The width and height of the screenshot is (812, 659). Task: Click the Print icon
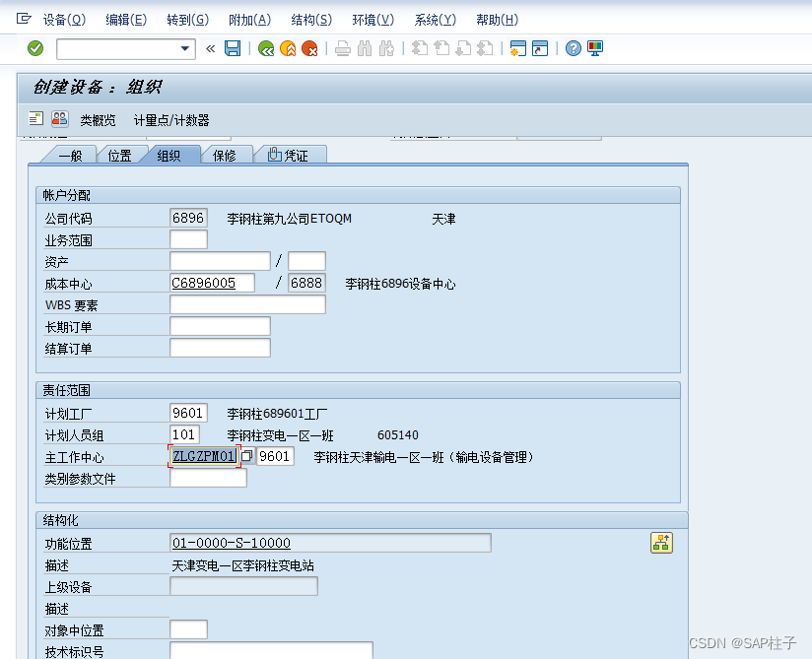[343, 48]
